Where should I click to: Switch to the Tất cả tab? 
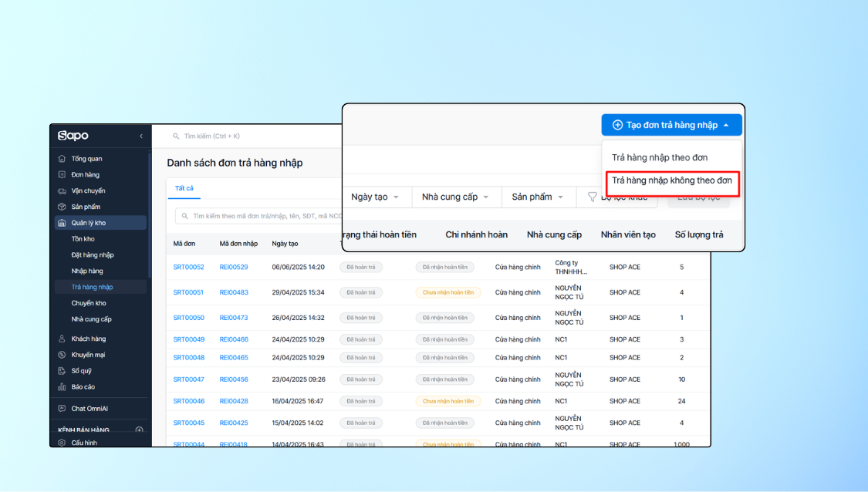[184, 188]
